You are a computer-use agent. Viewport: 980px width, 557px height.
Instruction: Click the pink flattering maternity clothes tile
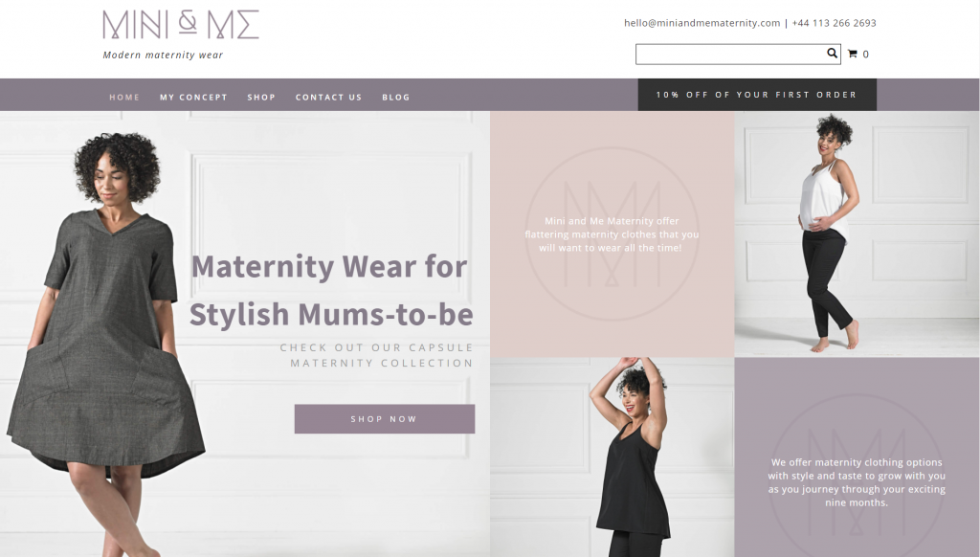click(612, 234)
